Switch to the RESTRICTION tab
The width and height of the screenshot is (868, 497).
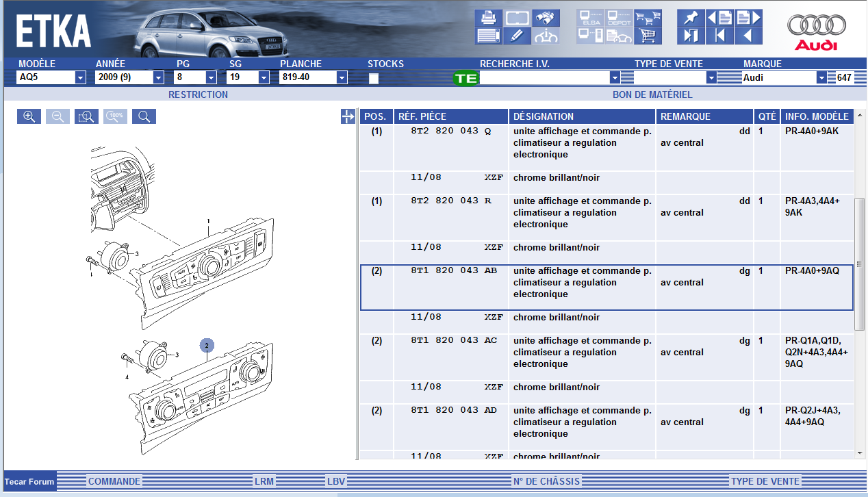tap(198, 94)
